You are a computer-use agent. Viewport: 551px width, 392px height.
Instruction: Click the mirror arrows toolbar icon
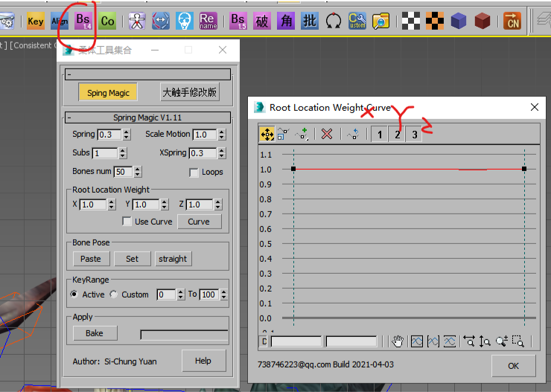point(161,21)
